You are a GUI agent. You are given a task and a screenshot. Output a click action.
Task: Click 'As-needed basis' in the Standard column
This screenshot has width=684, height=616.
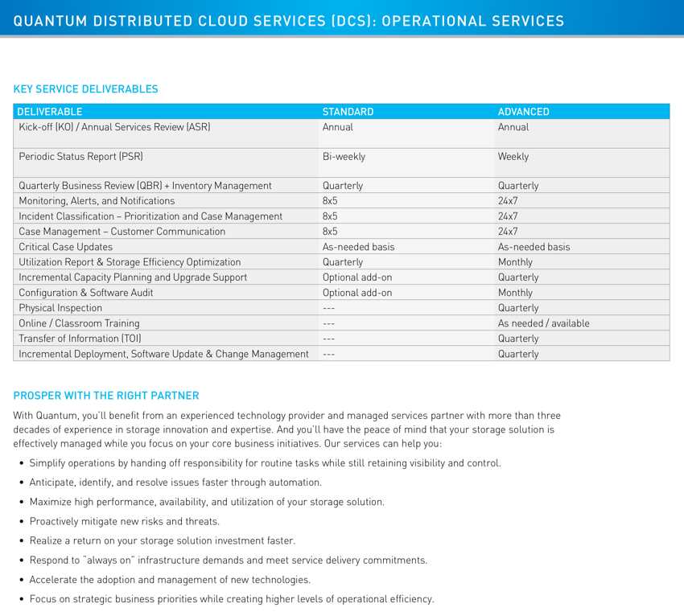(x=358, y=247)
